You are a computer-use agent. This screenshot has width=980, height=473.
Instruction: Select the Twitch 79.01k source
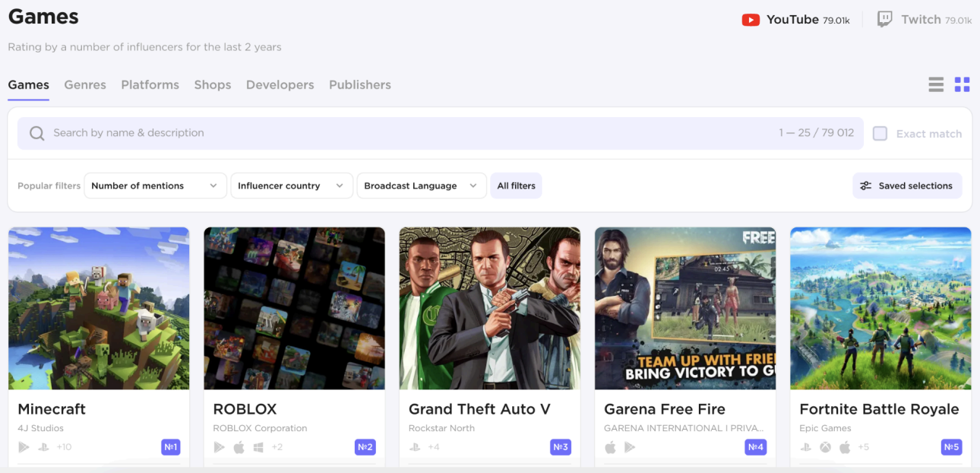tap(924, 20)
